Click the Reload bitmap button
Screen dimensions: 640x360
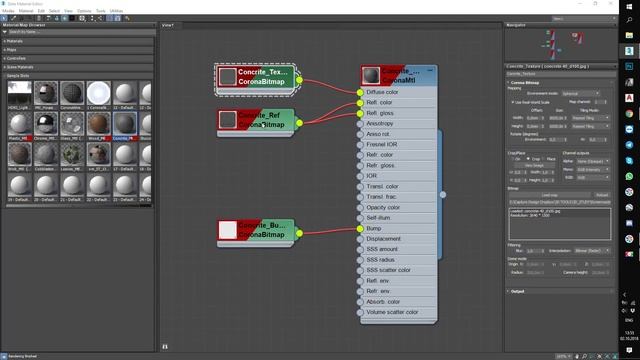[602, 195]
